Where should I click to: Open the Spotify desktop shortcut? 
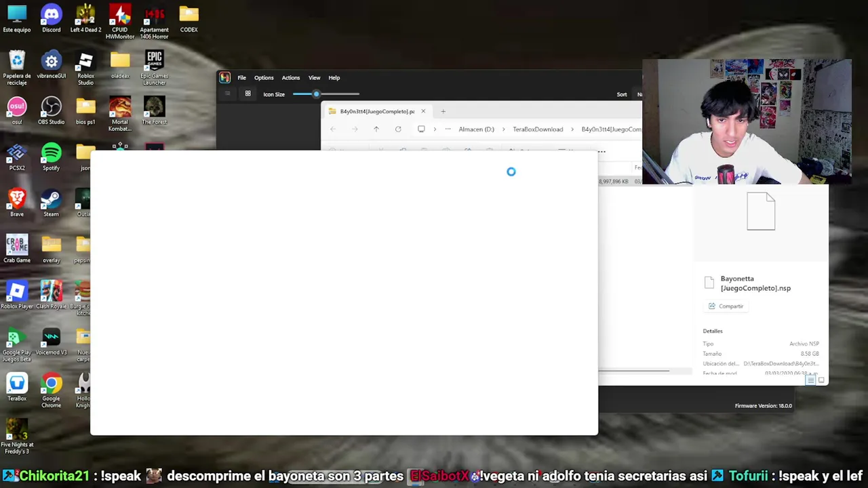51,157
